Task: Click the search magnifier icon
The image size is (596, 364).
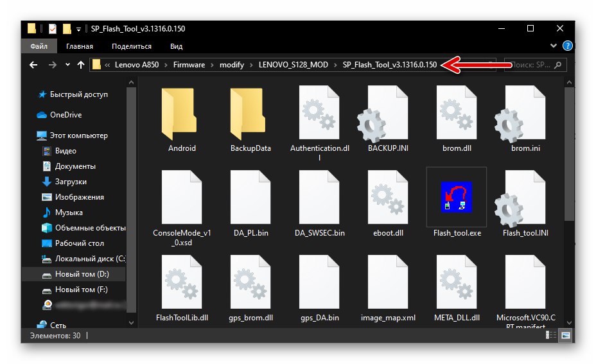Action: point(557,65)
